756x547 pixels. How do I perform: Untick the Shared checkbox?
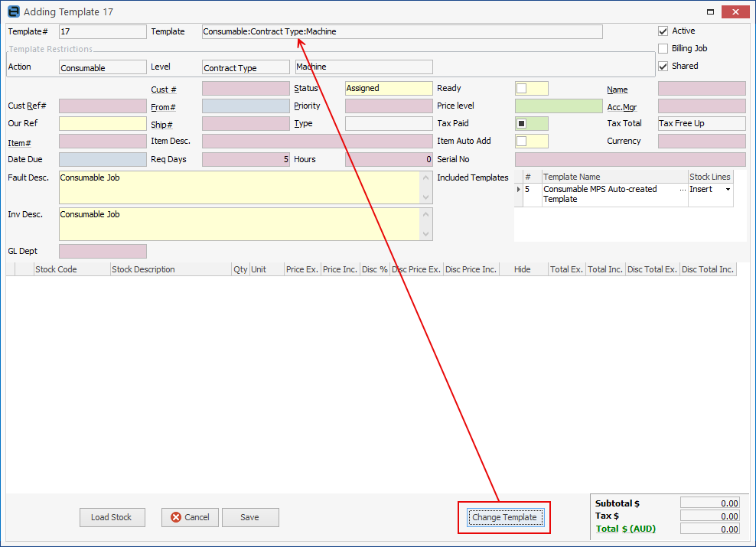[x=663, y=66]
